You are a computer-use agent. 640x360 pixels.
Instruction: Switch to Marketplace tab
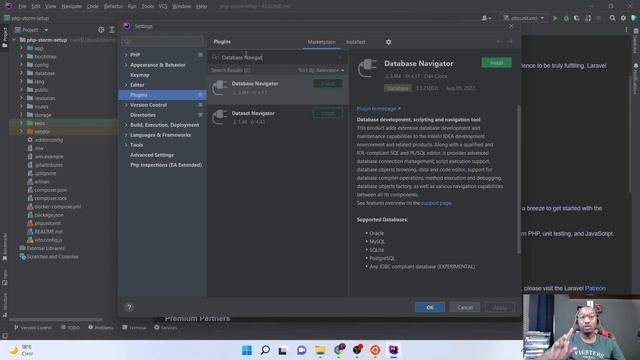coord(321,42)
